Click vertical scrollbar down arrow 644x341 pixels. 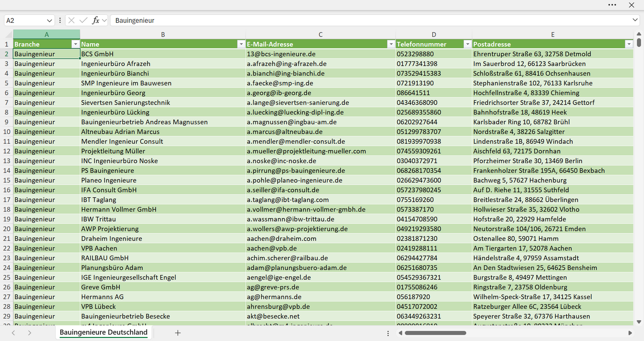tap(639, 321)
